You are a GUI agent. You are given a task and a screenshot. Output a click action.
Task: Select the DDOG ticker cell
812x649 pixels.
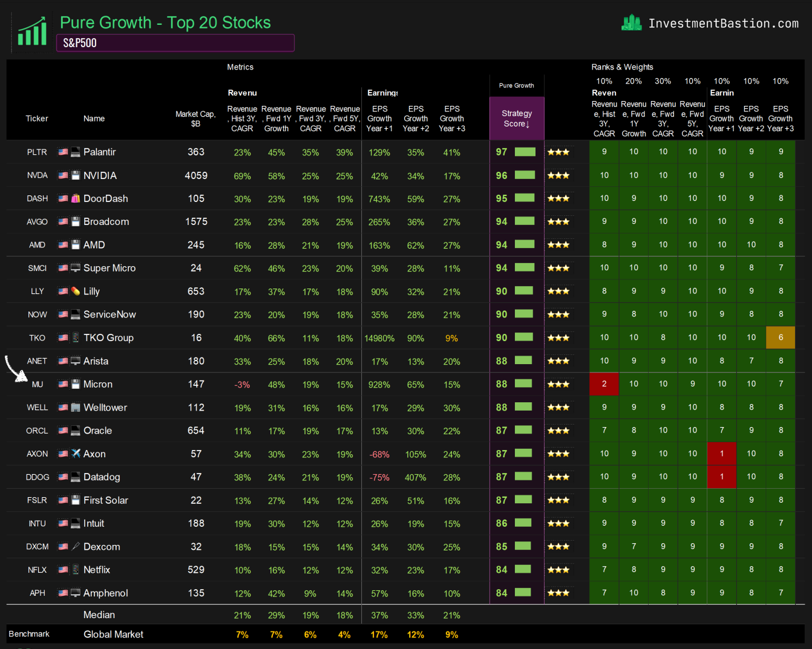(x=37, y=477)
